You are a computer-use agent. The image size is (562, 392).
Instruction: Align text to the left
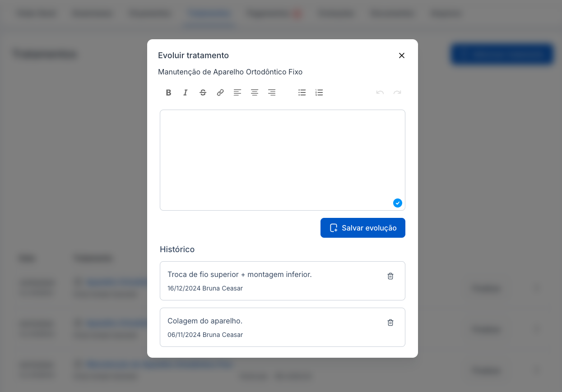click(x=237, y=92)
